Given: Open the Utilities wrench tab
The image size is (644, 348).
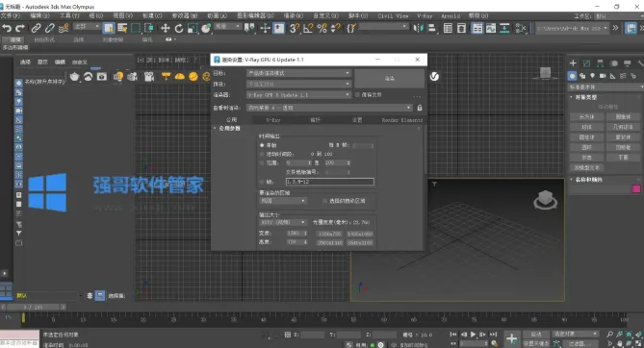Looking at the screenshot, I should click(640, 62).
